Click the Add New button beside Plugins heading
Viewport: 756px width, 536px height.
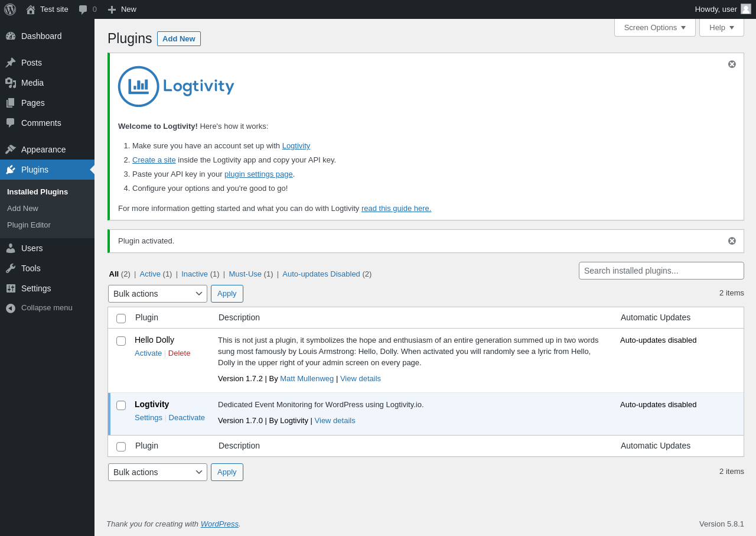click(179, 38)
